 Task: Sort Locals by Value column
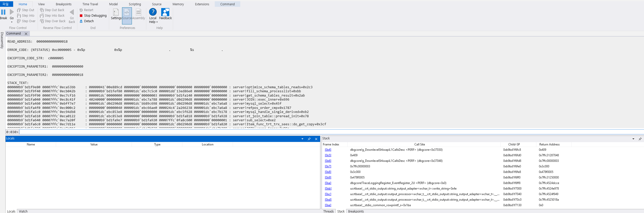tap(94, 144)
